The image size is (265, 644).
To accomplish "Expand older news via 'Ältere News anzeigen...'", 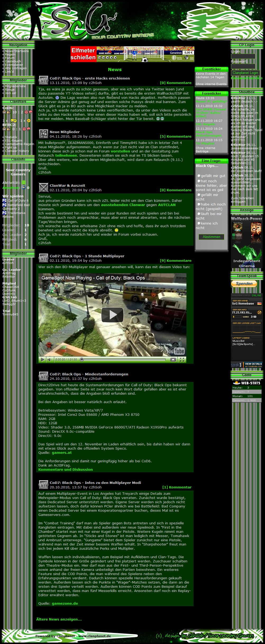I will click(x=59, y=619).
